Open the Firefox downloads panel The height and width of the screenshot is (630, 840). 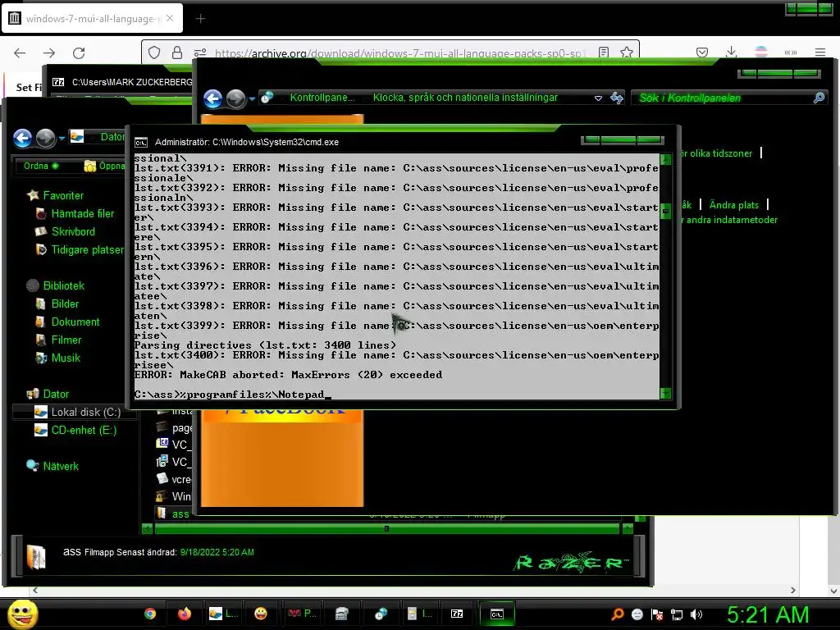coord(731,52)
